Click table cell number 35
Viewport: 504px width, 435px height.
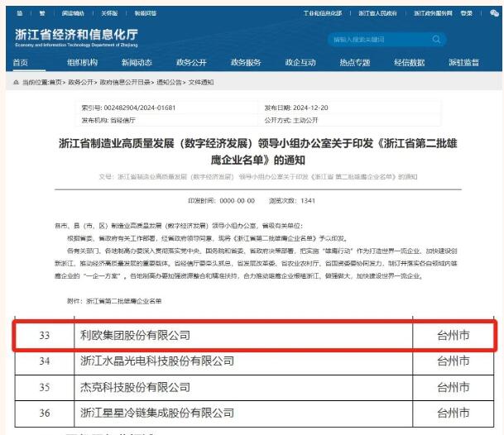pyautogui.click(x=45, y=388)
